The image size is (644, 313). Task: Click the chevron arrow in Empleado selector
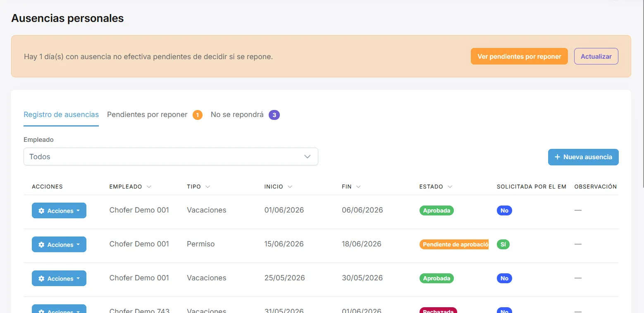tap(307, 157)
